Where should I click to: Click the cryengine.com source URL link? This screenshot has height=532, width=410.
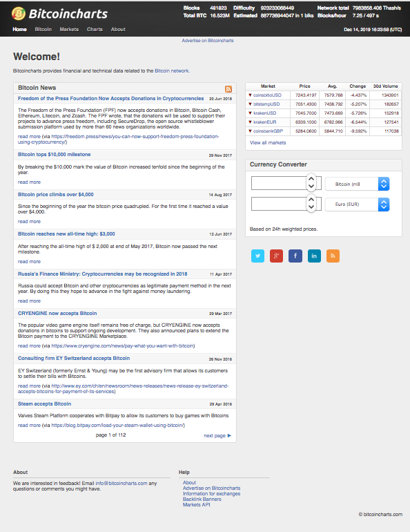coord(122,345)
